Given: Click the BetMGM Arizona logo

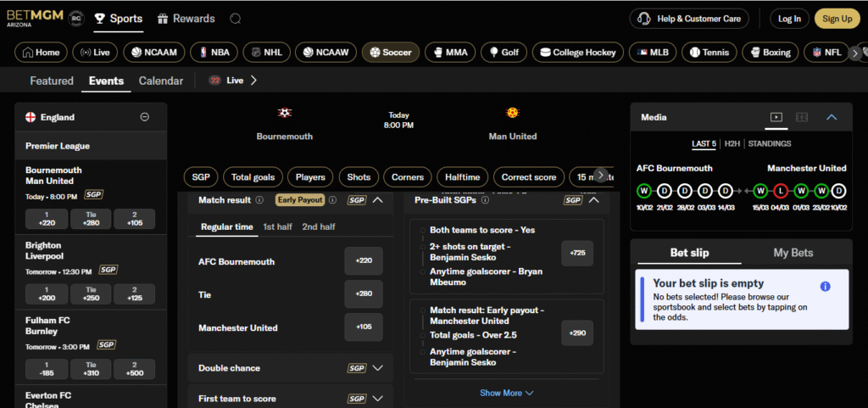Looking at the screenshot, I should point(35,19).
